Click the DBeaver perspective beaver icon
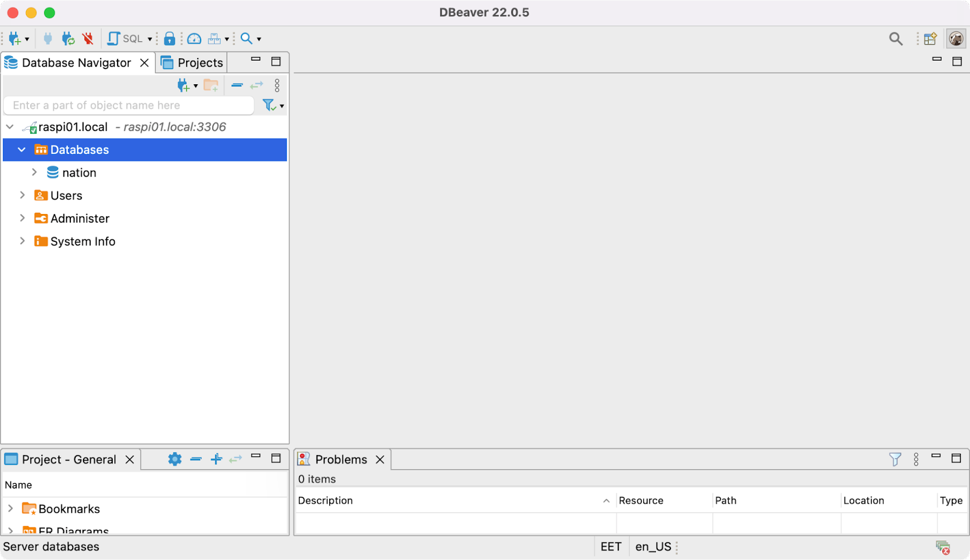The height and width of the screenshot is (560, 970). point(956,39)
